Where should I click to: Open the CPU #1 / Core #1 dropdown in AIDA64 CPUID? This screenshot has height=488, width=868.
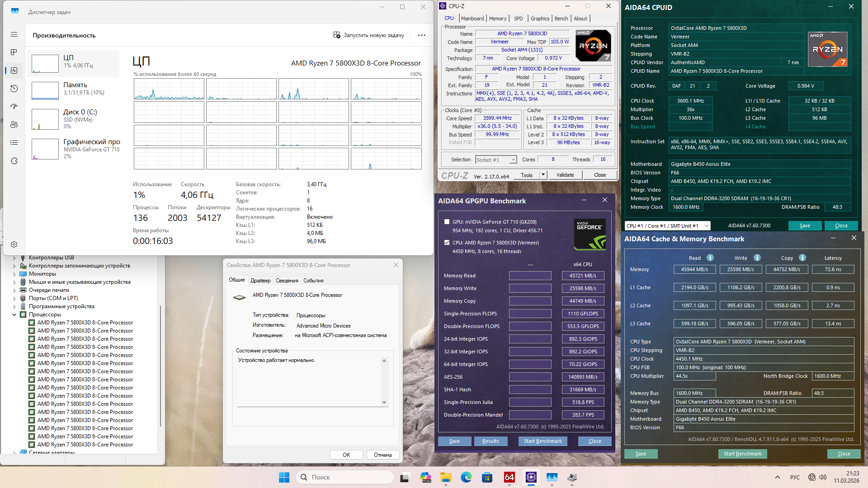667,225
